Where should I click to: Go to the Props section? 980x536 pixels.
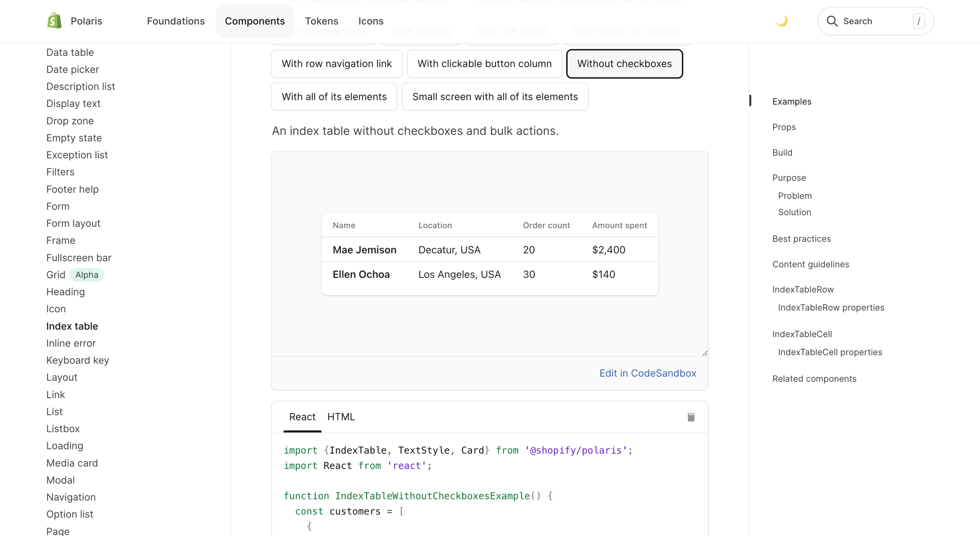(x=784, y=127)
